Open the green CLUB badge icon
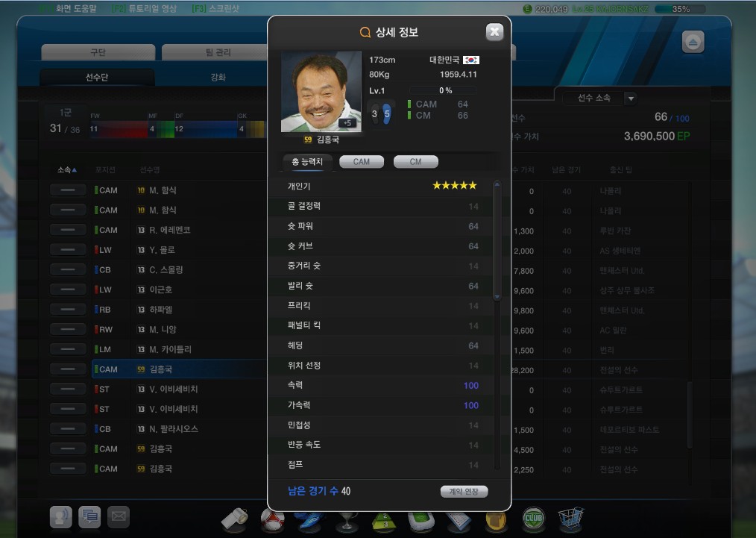 pyautogui.click(x=533, y=519)
